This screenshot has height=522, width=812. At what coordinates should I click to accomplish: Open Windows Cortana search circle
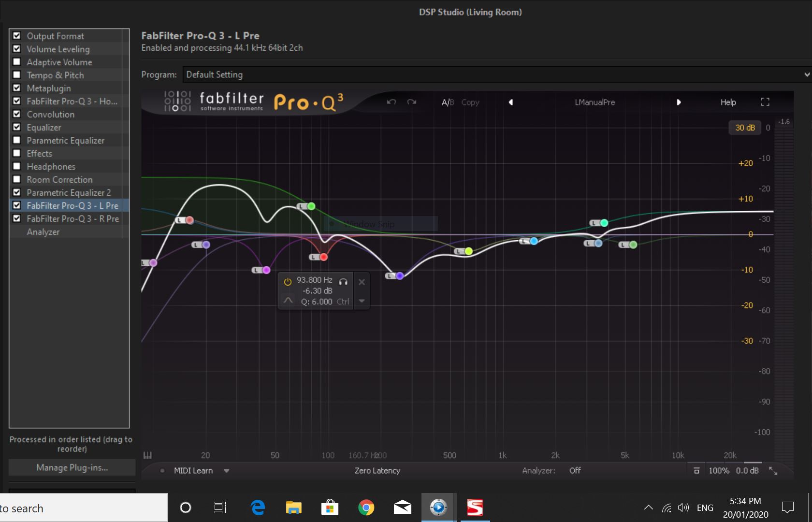[x=186, y=507]
